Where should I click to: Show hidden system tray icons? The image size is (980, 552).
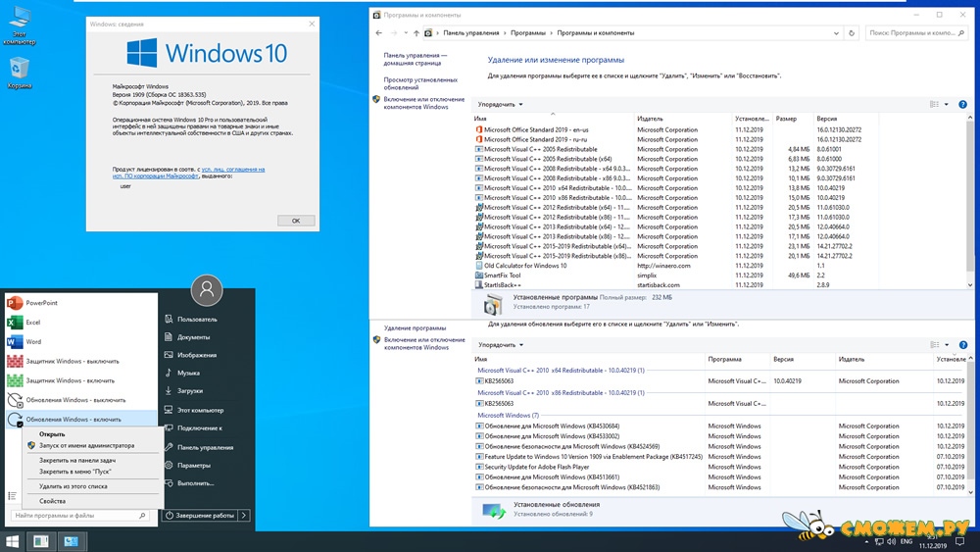tap(867, 541)
